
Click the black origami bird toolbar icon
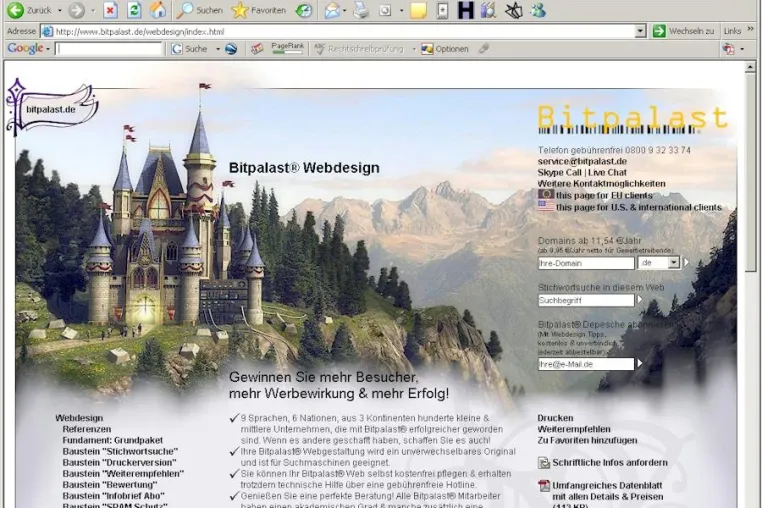(x=513, y=10)
